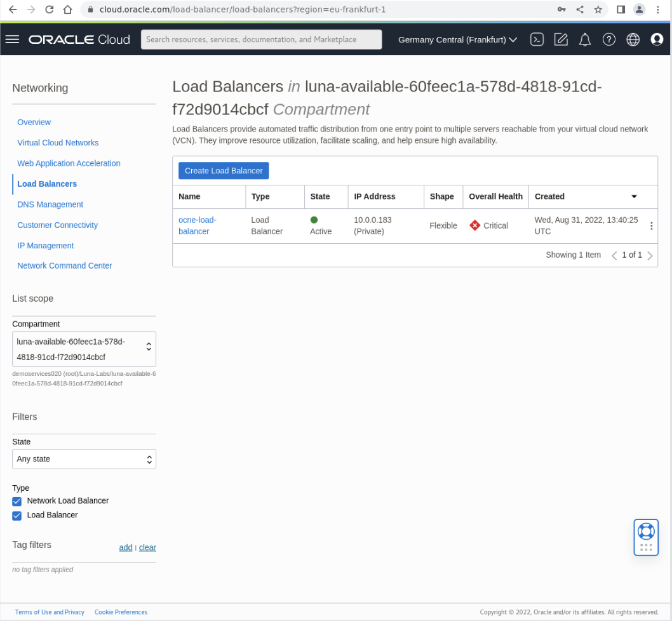View site security lock icon
Viewport: 672px width, 621px height.
[90, 10]
